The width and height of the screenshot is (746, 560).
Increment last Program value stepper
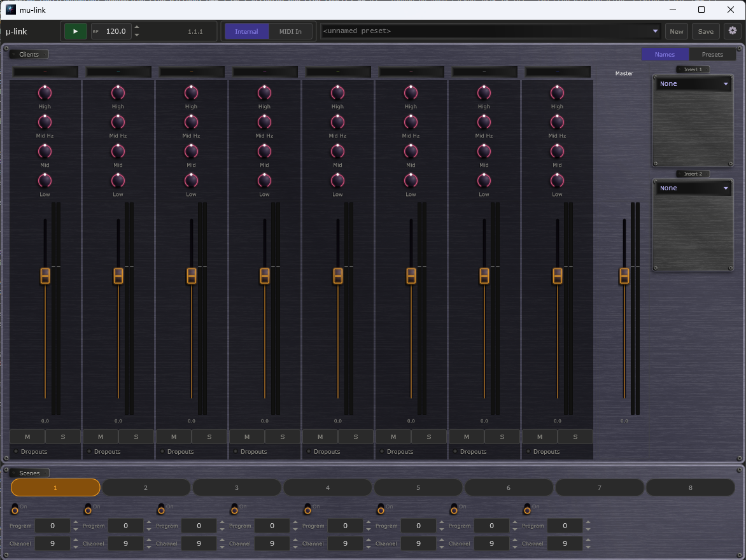point(588,522)
